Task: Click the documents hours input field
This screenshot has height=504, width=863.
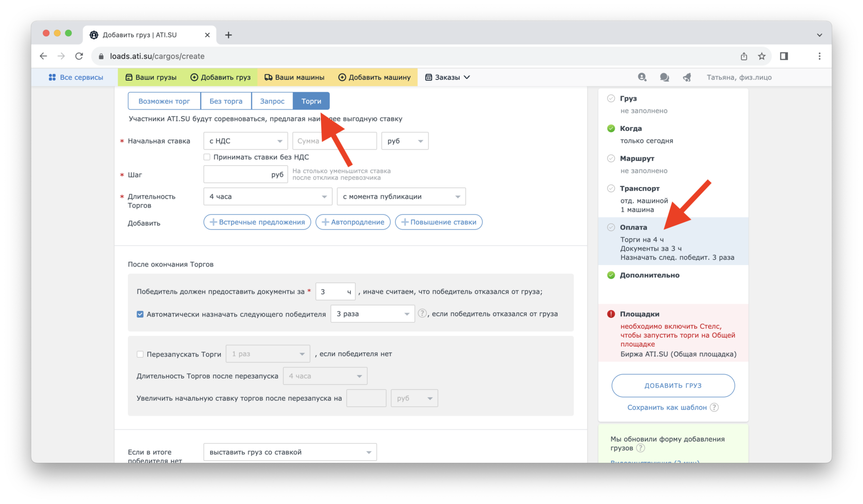Action: coord(335,291)
